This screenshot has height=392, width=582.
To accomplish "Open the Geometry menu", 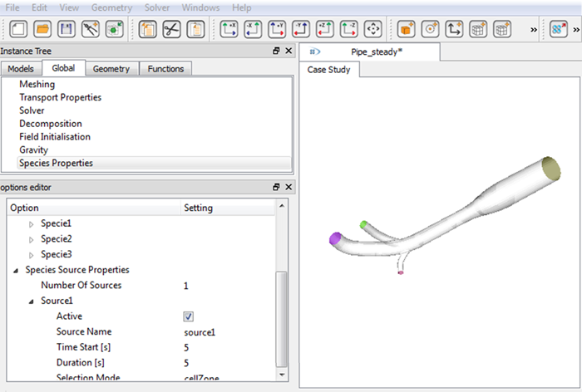I will tap(111, 7).
